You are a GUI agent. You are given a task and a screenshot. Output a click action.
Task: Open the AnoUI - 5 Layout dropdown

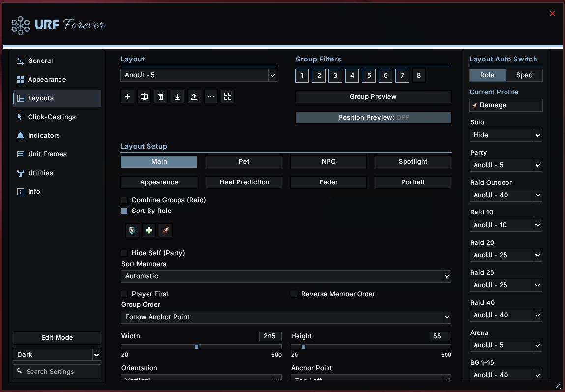(x=199, y=75)
